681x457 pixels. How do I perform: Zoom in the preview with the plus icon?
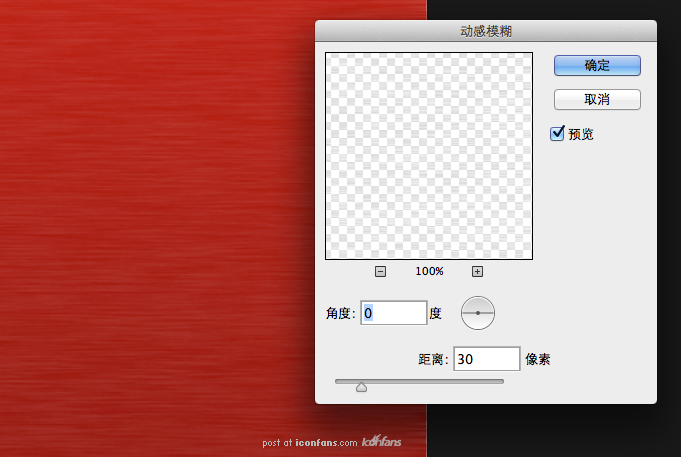[x=477, y=272]
